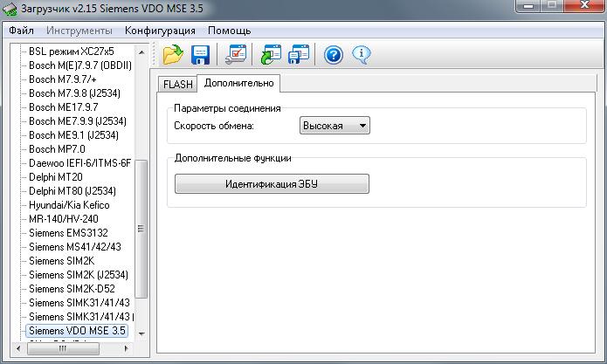Select Bosch ME17.9.7 entry

tap(64, 106)
